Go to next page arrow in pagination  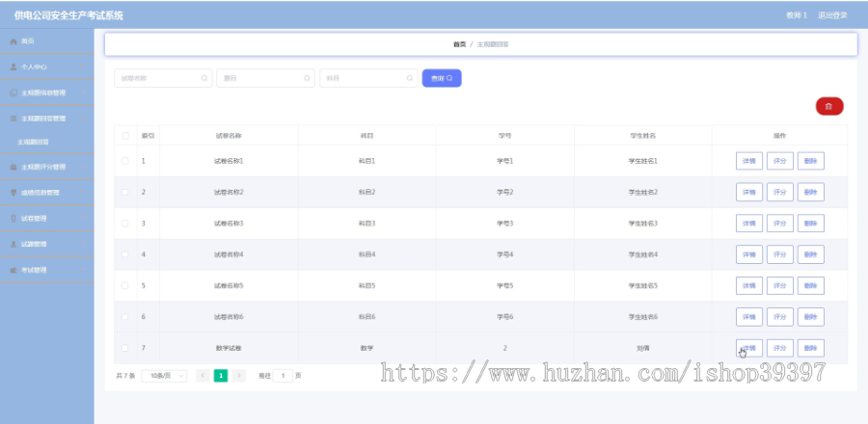coord(238,376)
